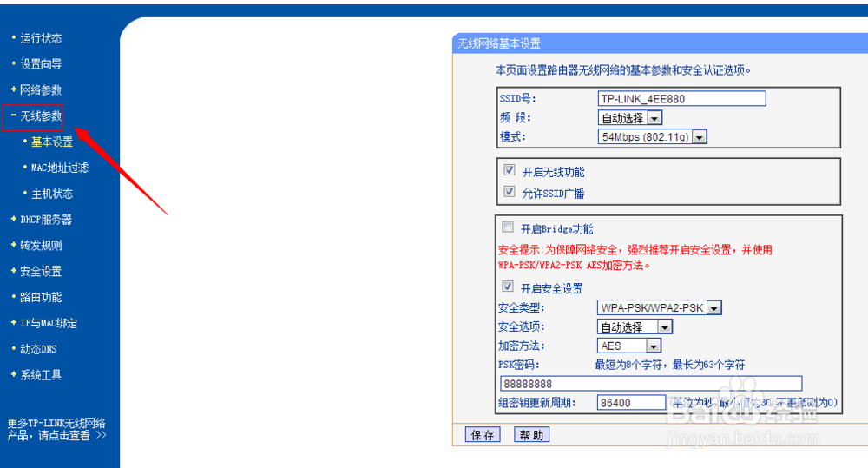Click the 帮助 button
Viewport: 868px width, 468px height.
pos(531,435)
